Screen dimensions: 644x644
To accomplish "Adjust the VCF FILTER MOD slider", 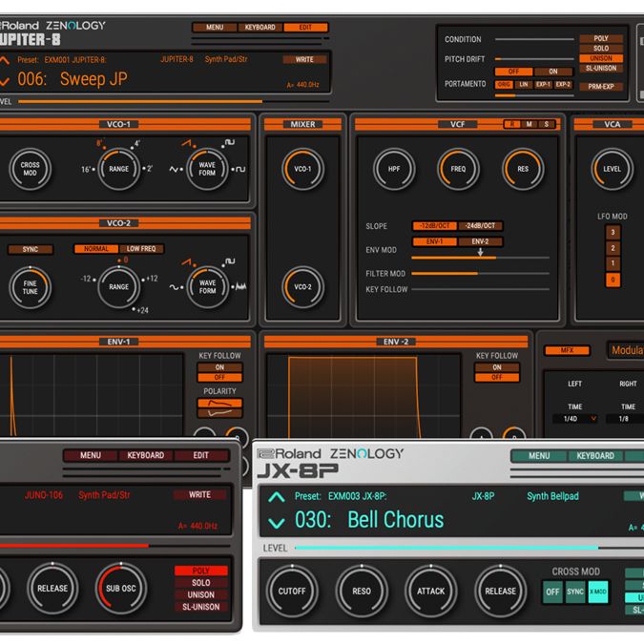I will (480, 274).
